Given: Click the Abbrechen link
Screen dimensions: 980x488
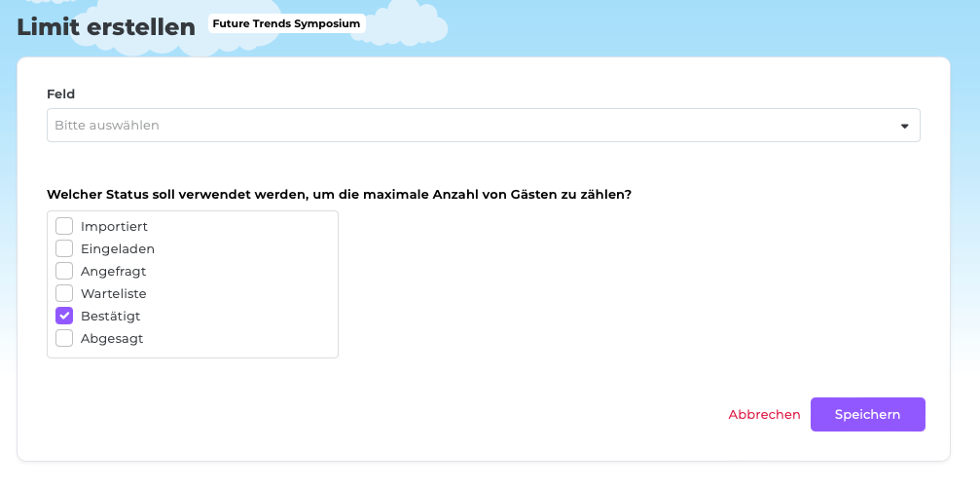Looking at the screenshot, I should (764, 415).
